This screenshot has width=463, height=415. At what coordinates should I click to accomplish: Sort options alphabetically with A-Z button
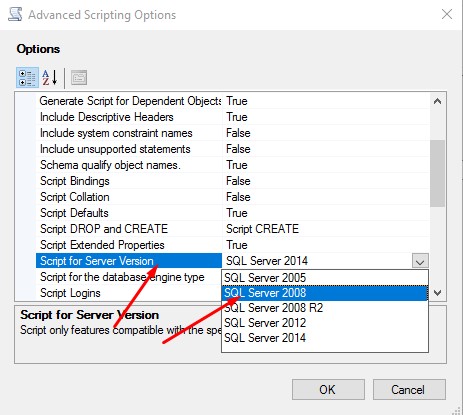[50, 77]
